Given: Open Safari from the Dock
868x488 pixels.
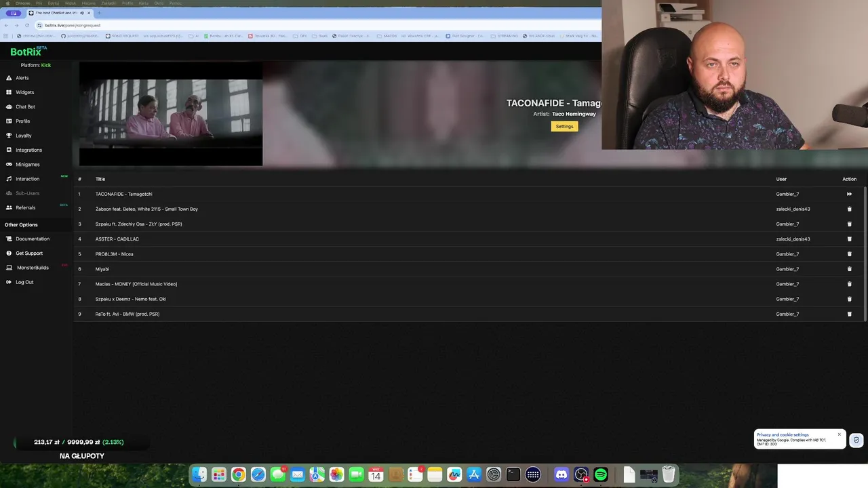Looking at the screenshot, I should [x=258, y=474].
